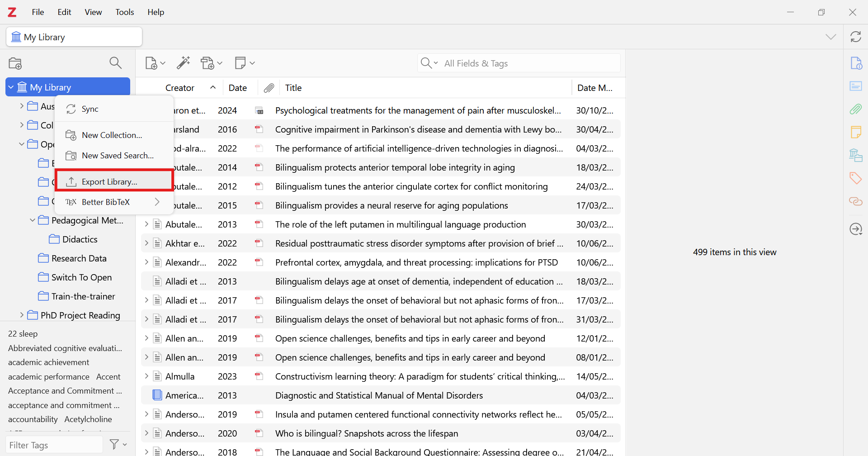
Task: Filter by the 'Accent' tag
Action: pyautogui.click(x=108, y=377)
